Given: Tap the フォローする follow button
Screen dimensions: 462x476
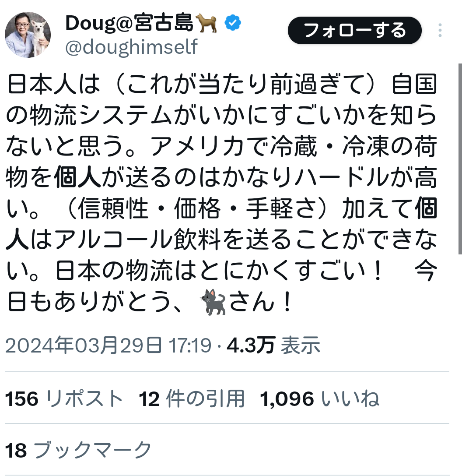Looking at the screenshot, I should 355,30.
